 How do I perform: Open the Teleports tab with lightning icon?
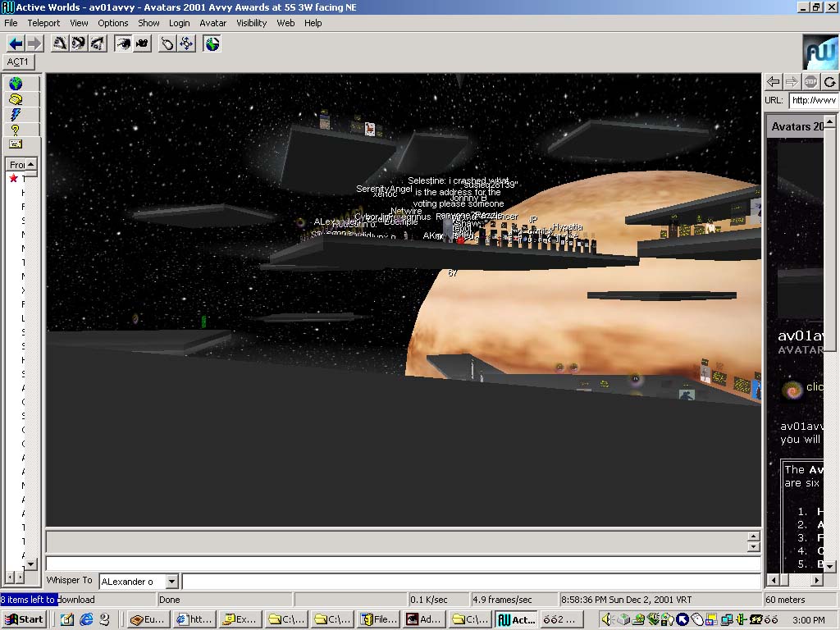click(x=15, y=115)
